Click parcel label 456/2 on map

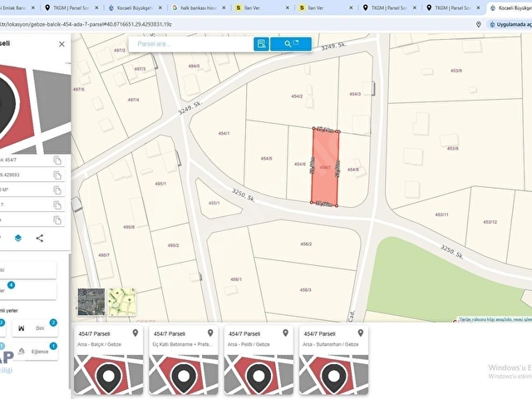(x=306, y=244)
